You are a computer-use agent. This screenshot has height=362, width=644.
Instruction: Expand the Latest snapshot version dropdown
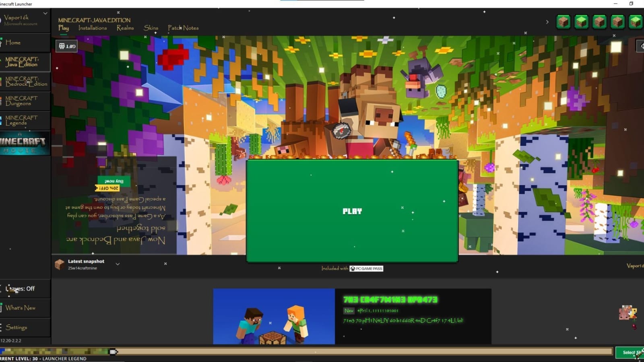pos(118,264)
